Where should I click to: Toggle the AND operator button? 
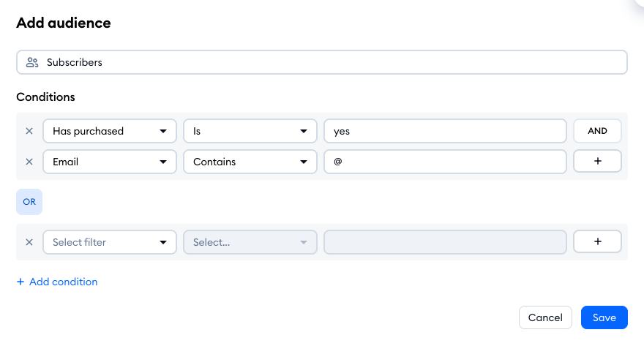coord(597,132)
